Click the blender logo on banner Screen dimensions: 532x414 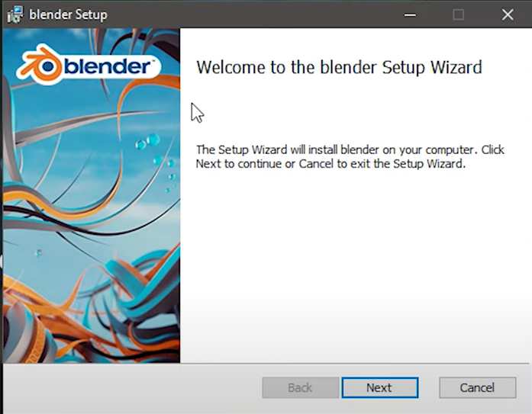(x=89, y=65)
